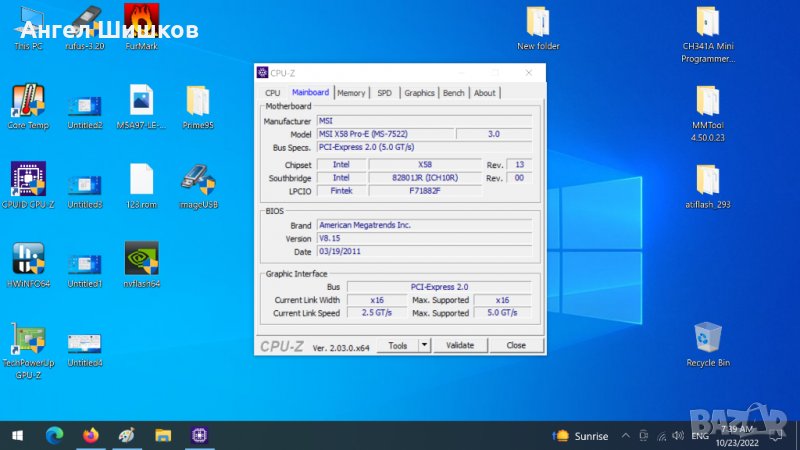Open the Memory tab
The width and height of the screenshot is (800, 450).
pos(351,93)
